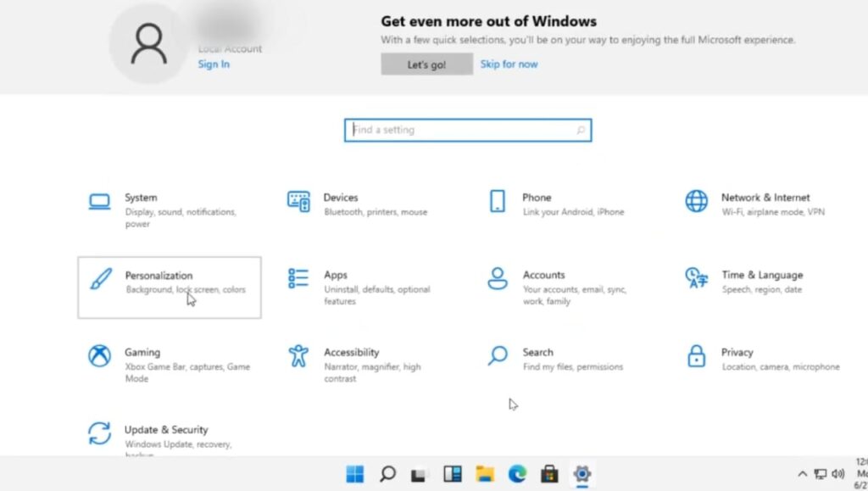The image size is (868, 491).
Task: Open the Gaming Xbox icon
Action: 100,356
